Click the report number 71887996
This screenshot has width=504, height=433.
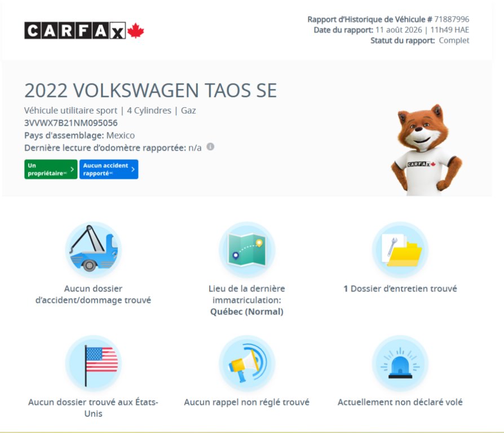pos(452,19)
